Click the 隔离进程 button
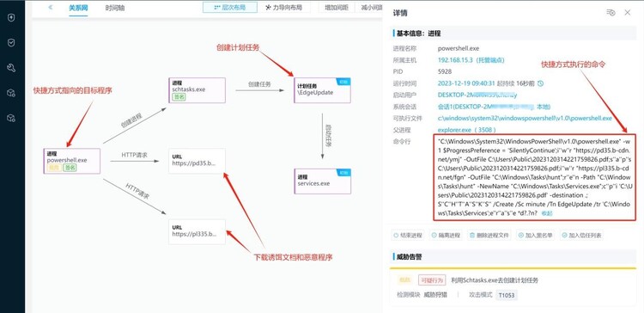644x313 pixels. pos(446,236)
